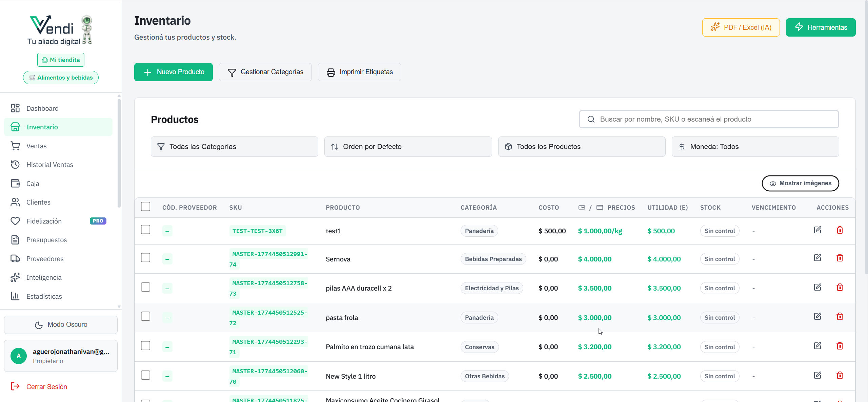The width and height of the screenshot is (868, 402).
Task: Open PDF / Excel (IA) import
Action: 741,27
